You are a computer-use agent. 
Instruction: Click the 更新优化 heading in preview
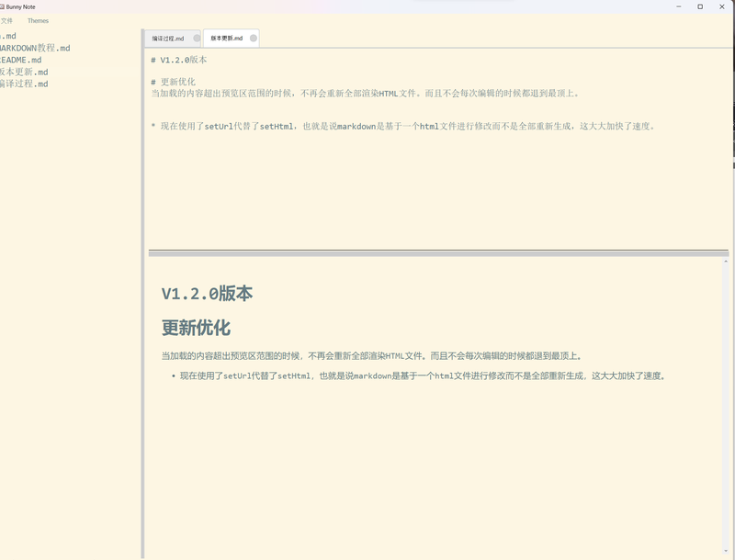[196, 328]
